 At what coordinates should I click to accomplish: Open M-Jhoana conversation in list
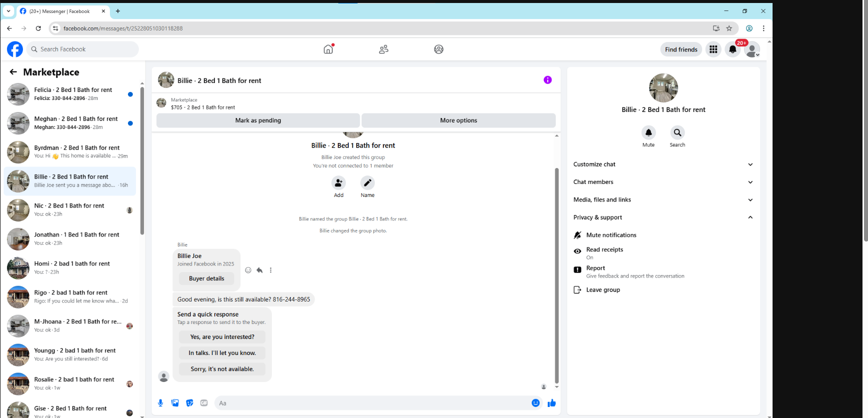click(70, 326)
